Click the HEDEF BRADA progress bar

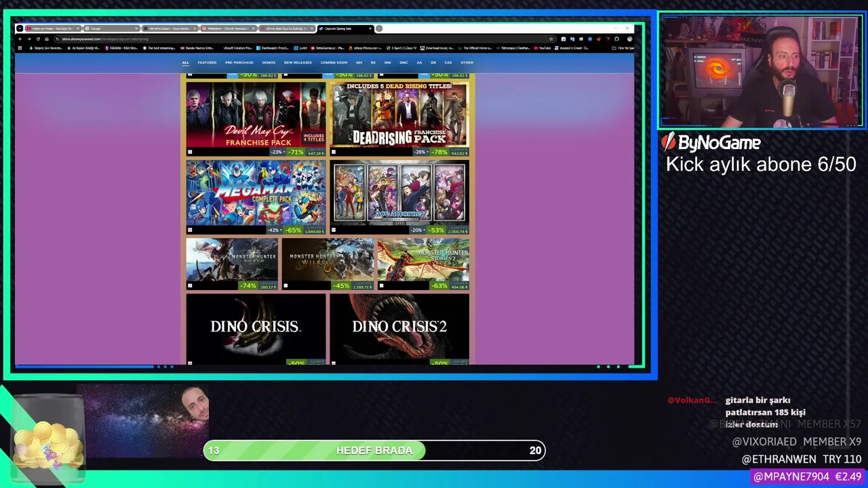point(374,450)
